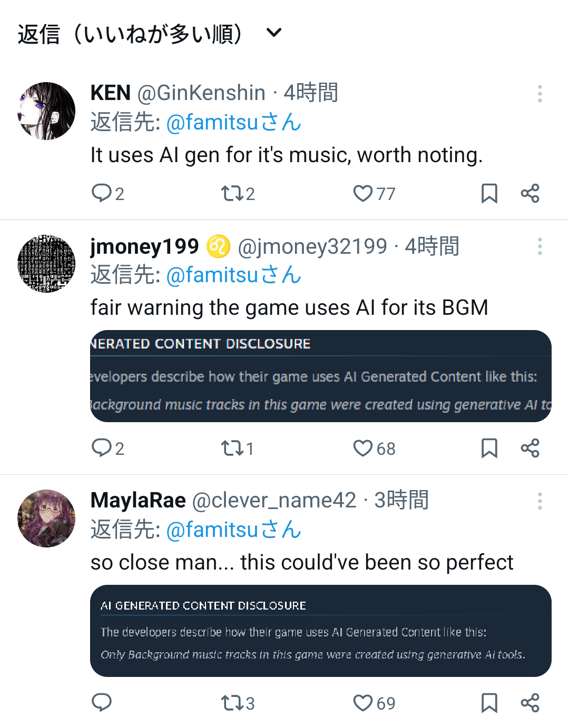Viewport: 569px width, 728px height.
Task: Share KEN's tweet
Action: 530,194
